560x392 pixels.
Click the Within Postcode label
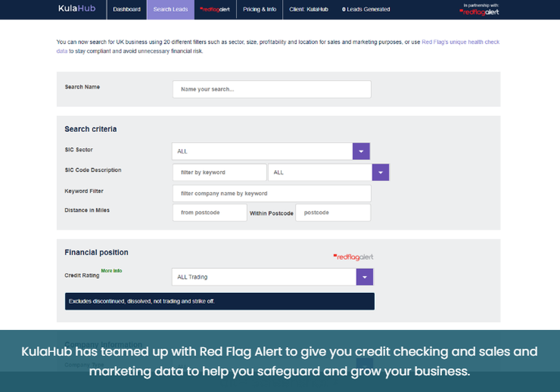pyautogui.click(x=272, y=213)
